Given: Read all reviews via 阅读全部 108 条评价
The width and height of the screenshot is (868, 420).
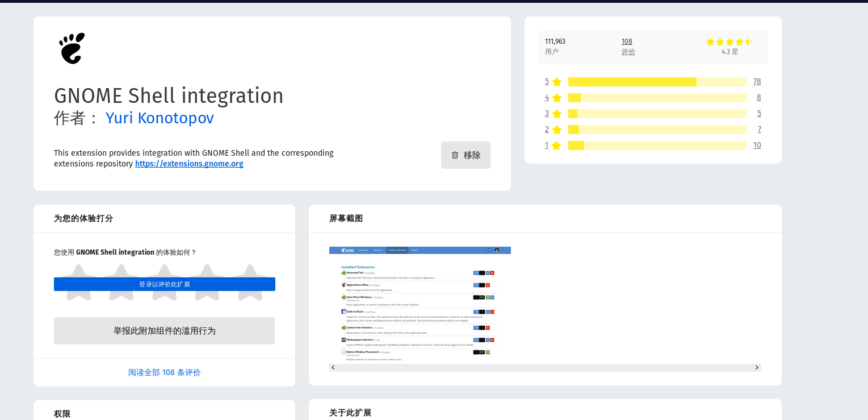Looking at the screenshot, I should point(165,372).
